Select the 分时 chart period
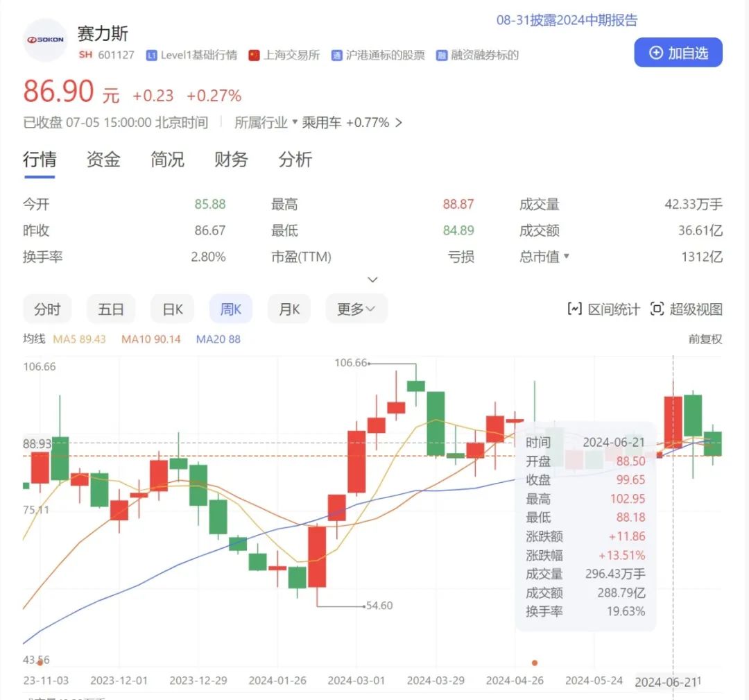 coord(47,309)
